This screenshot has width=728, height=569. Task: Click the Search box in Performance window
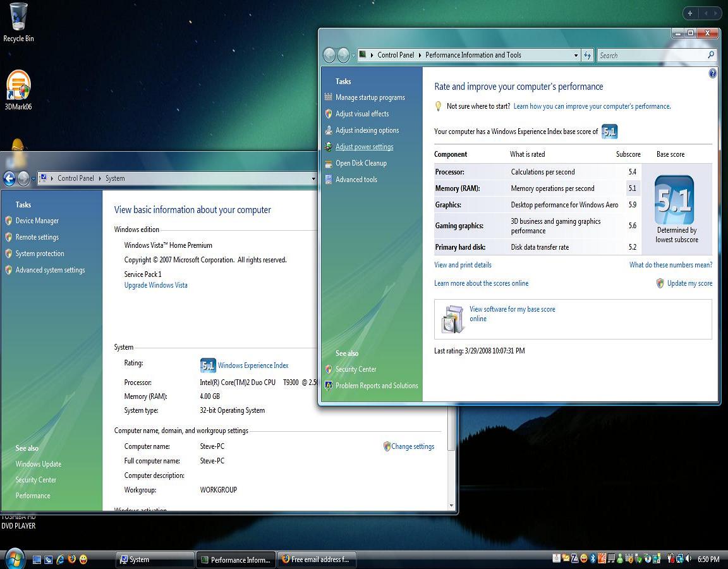[652, 55]
